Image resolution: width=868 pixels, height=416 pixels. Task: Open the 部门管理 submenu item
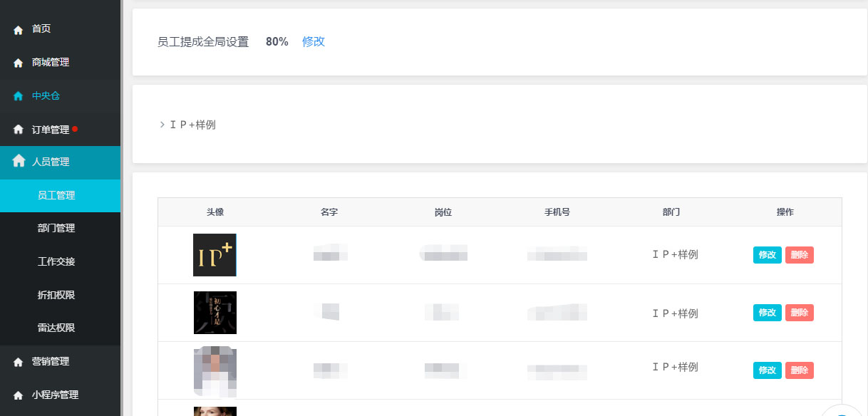pyautogui.click(x=56, y=229)
